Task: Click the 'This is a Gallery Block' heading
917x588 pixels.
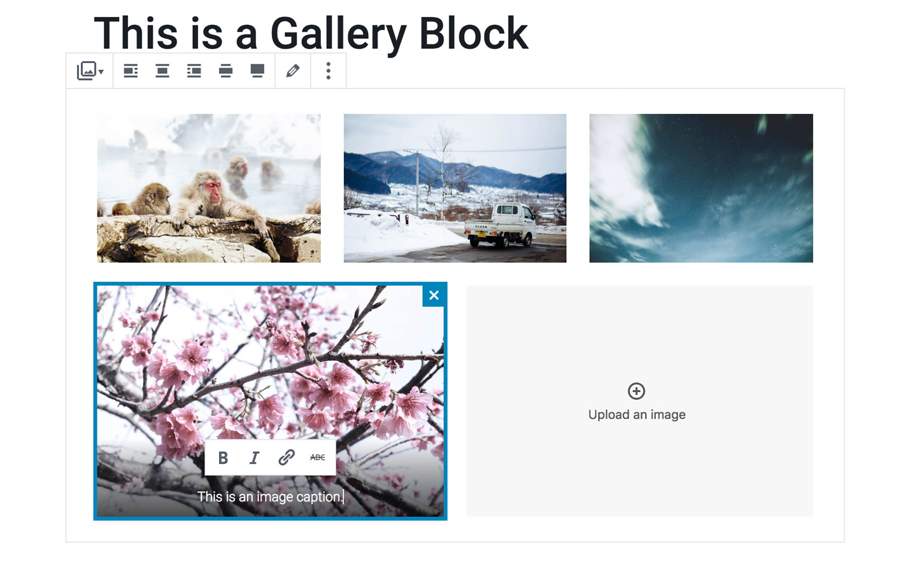Action: [x=311, y=34]
